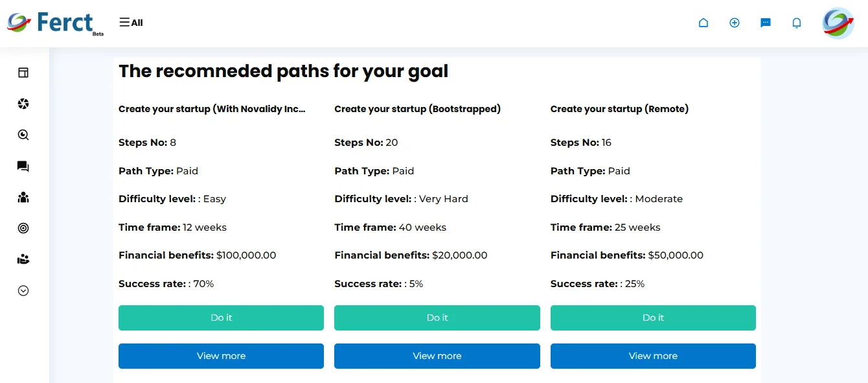This screenshot has height=383, width=868.
Task: Open the sidebar chat bubbles icon
Action: pyautogui.click(x=23, y=167)
